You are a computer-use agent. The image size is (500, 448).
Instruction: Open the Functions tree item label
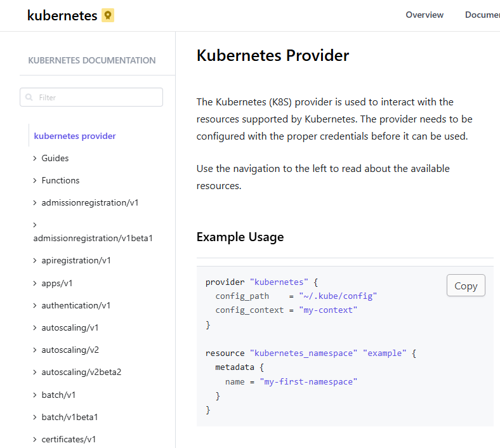point(60,180)
